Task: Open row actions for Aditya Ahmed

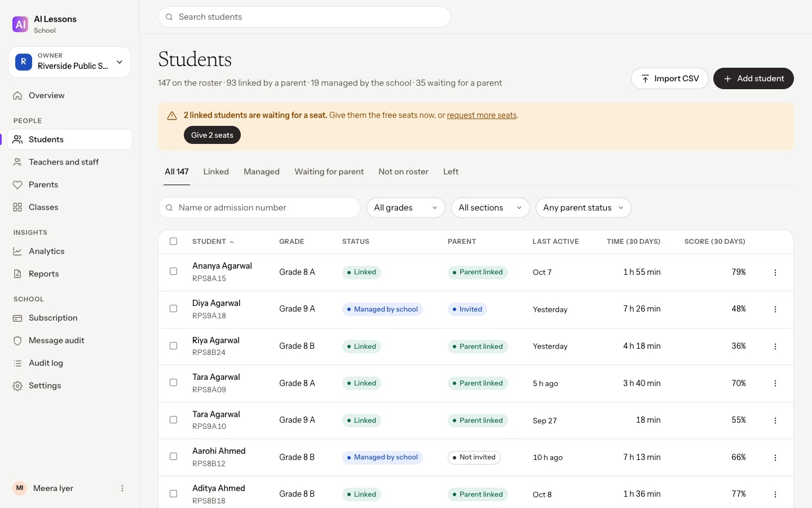Action: click(775, 494)
